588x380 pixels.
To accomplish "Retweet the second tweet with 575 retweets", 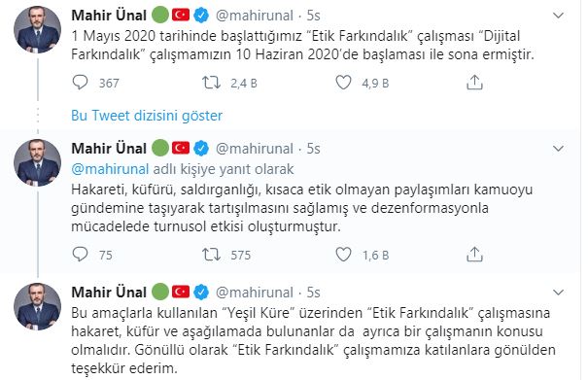I will (x=211, y=255).
